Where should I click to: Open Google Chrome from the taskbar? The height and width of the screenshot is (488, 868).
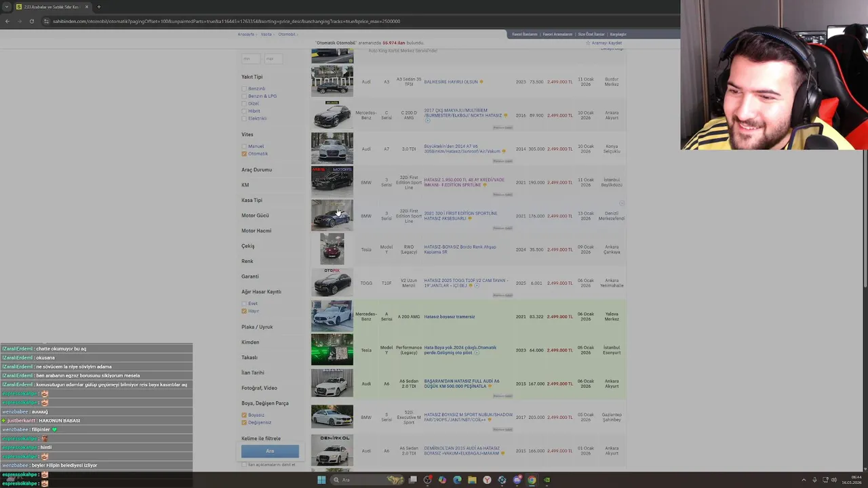click(532, 480)
